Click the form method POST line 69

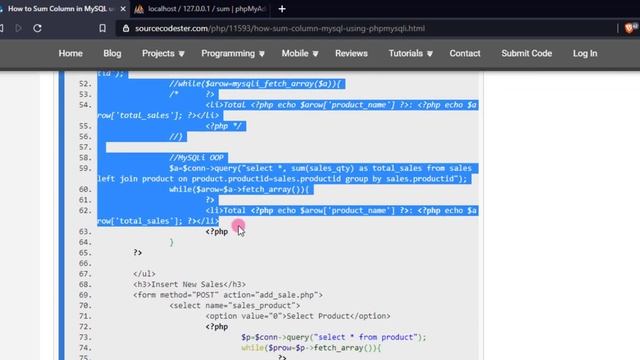pyautogui.click(x=228, y=295)
